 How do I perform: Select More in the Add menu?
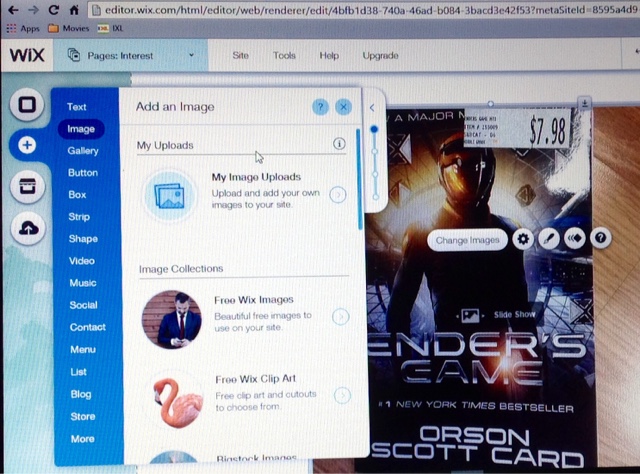tap(82, 439)
